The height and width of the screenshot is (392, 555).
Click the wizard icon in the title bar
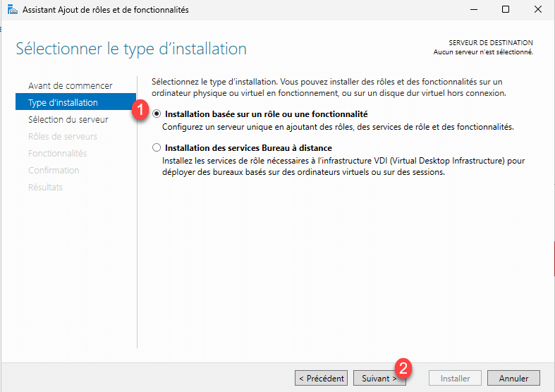tap(13, 10)
